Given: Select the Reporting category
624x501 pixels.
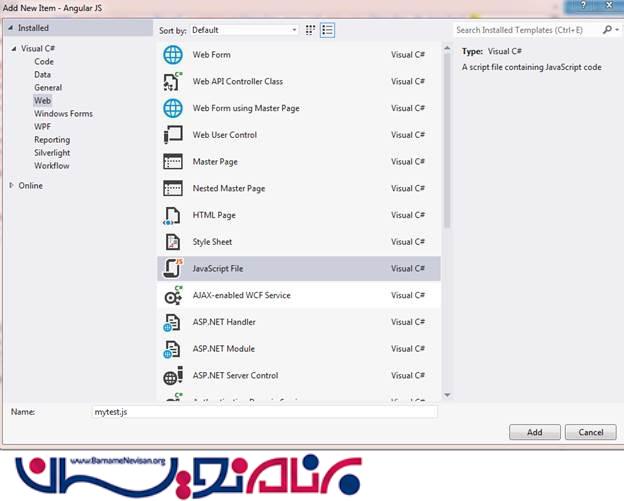Looking at the screenshot, I should 52,140.
